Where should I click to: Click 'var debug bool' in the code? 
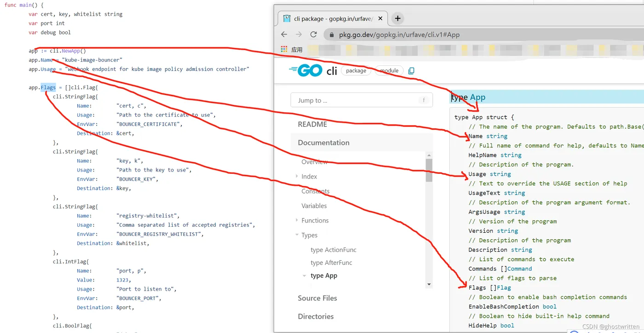coord(50,33)
